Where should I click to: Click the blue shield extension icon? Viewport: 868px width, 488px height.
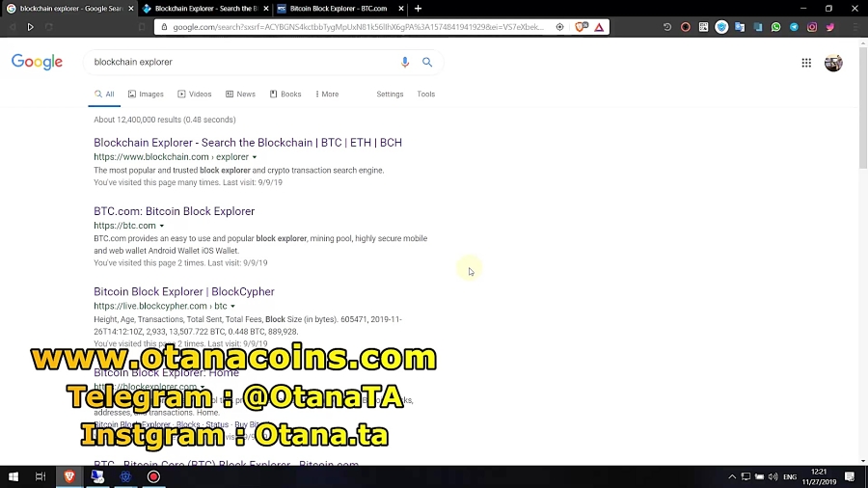[721, 27]
